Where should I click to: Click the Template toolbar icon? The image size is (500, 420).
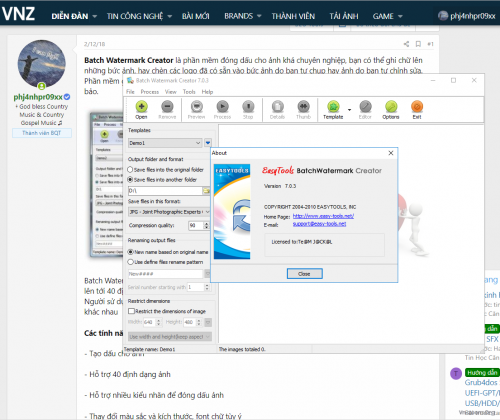click(x=333, y=107)
